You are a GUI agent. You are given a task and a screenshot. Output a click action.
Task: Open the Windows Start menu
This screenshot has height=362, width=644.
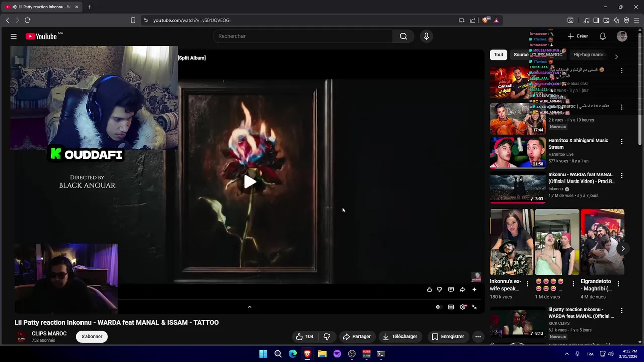[x=263, y=354]
